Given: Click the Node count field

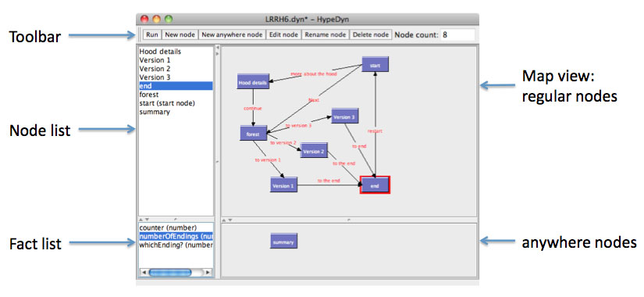Looking at the screenshot, I should click(x=457, y=35).
